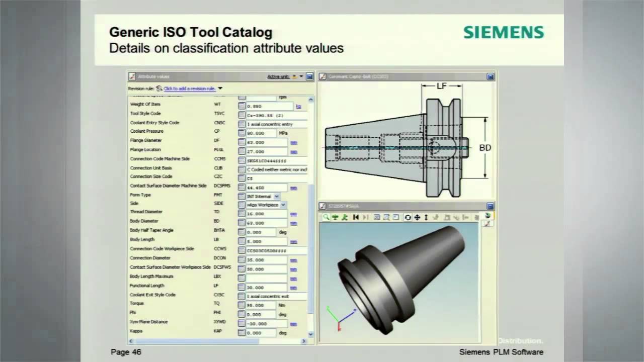Viewport: 644px width, 362px height.
Task: Click the Coolant Pressure value field
Action: (261, 133)
